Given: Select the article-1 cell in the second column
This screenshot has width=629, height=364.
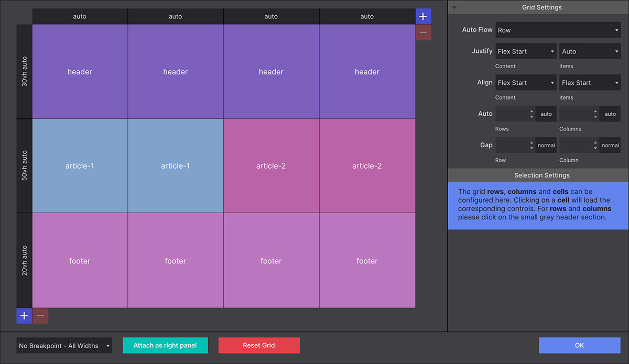Looking at the screenshot, I should pos(176,166).
